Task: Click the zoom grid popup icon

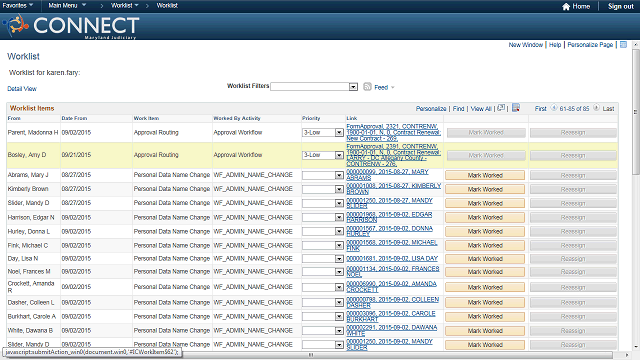Action: (x=501, y=108)
